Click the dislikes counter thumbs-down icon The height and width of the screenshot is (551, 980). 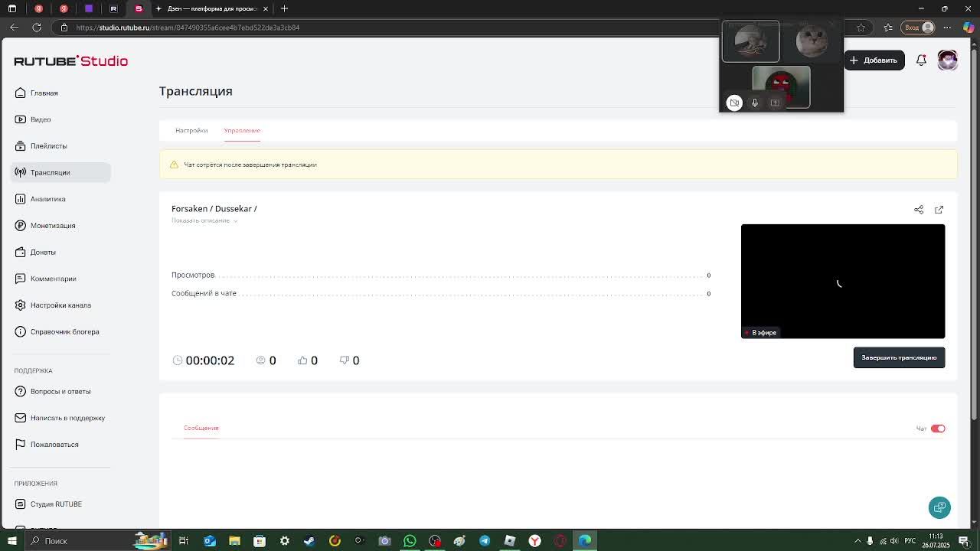[345, 360]
